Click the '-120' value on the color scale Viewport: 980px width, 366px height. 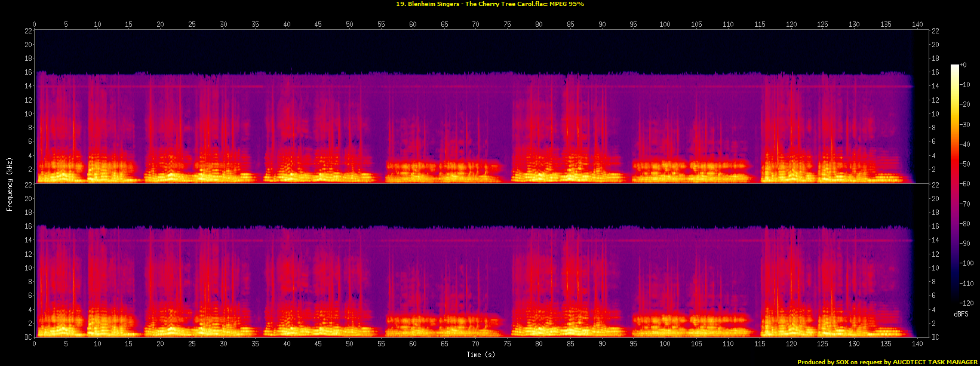pyautogui.click(x=967, y=304)
